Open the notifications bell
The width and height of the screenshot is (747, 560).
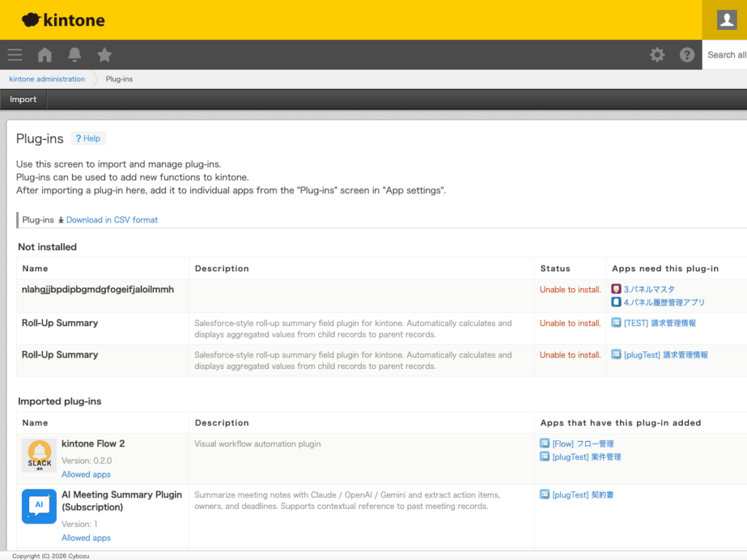74,55
